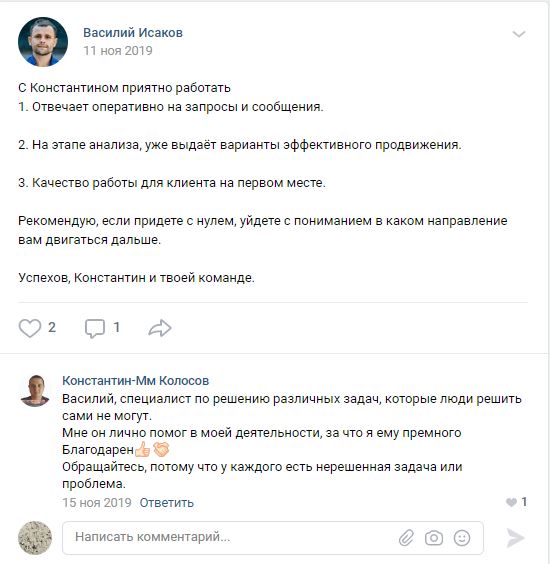Image resolution: width=550 pixels, height=564 pixels.
Task: Click the comment count number 1 under the post
Action: click(x=116, y=327)
